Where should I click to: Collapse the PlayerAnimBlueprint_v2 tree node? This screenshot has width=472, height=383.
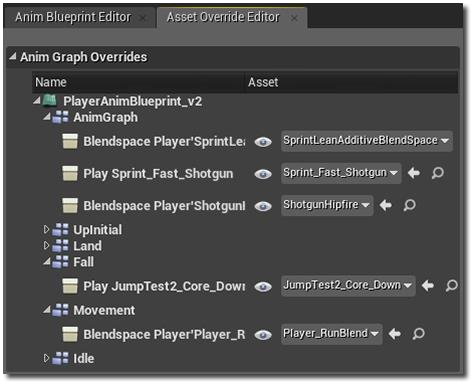(37, 100)
